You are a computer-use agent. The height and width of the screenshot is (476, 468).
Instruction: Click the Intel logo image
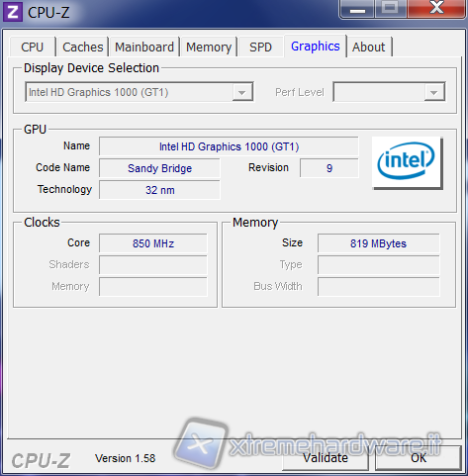pyautogui.click(x=408, y=163)
